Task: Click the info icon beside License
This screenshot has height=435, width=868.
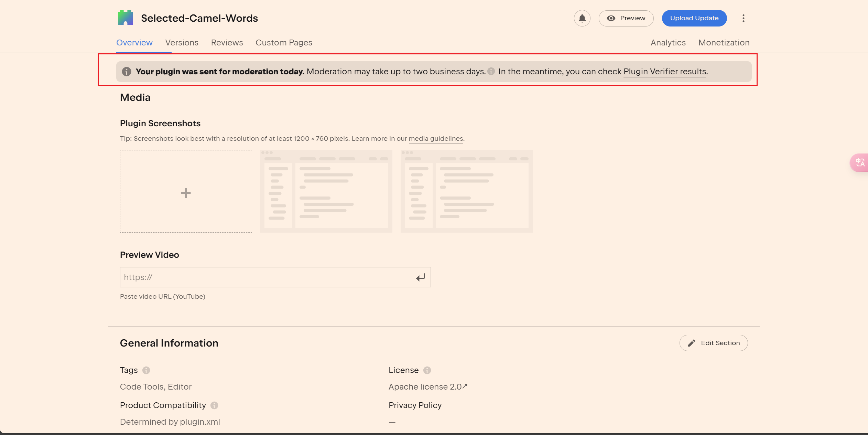Action: tap(427, 371)
